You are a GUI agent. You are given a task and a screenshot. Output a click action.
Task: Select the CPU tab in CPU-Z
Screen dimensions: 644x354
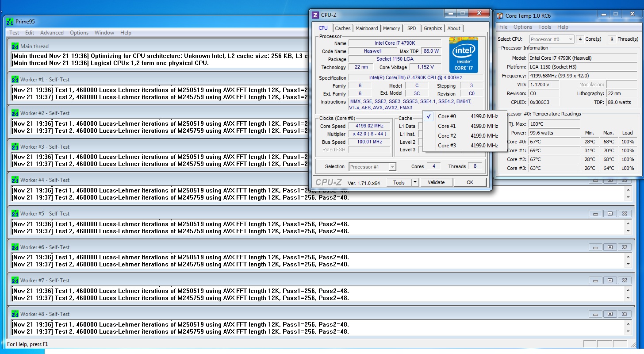click(x=323, y=28)
